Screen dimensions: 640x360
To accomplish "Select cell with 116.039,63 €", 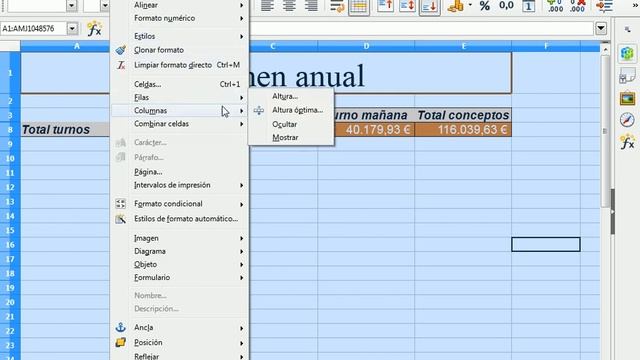I will pos(463,130).
